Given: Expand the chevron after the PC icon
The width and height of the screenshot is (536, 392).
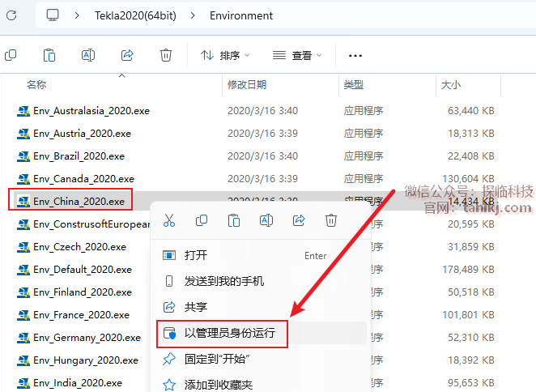Looking at the screenshot, I should tap(77, 15).
